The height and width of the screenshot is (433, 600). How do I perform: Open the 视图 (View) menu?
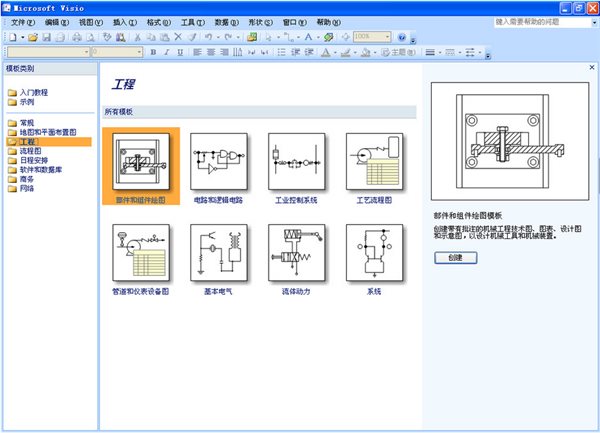tap(91, 23)
